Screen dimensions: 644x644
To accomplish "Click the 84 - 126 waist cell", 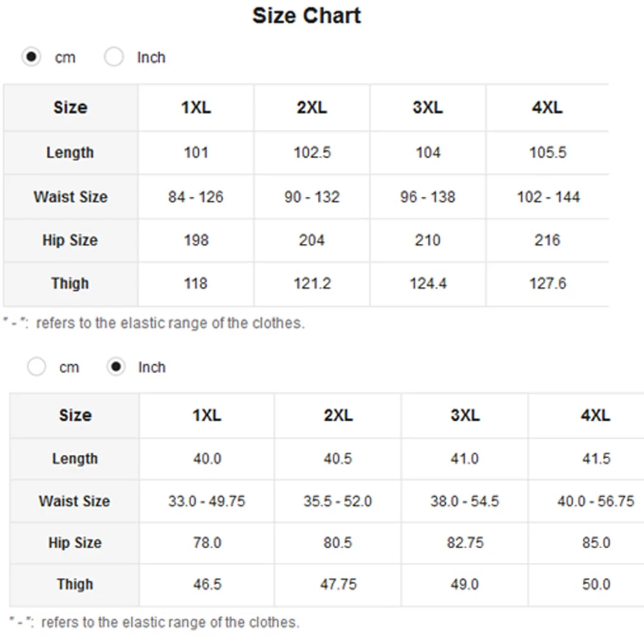I will tap(196, 197).
